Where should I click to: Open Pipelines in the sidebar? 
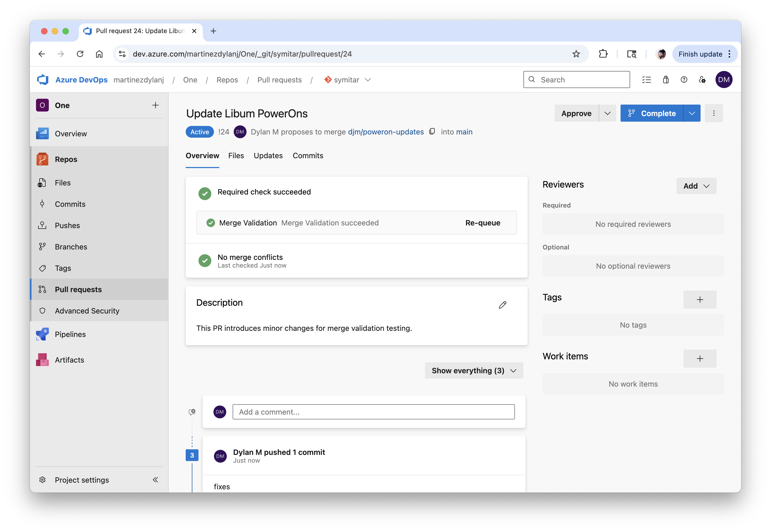pyautogui.click(x=99, y=334)
